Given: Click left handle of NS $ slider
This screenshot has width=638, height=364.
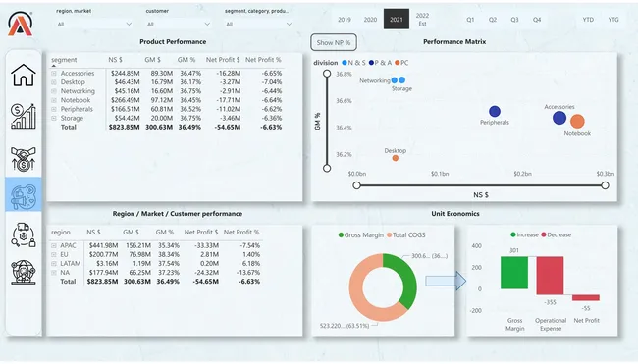Looking at the screenshot, I should [x=357, y=185].
